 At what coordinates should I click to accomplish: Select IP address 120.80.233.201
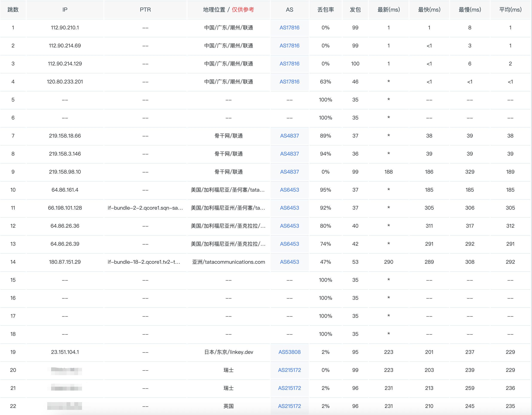pos(65,82)
